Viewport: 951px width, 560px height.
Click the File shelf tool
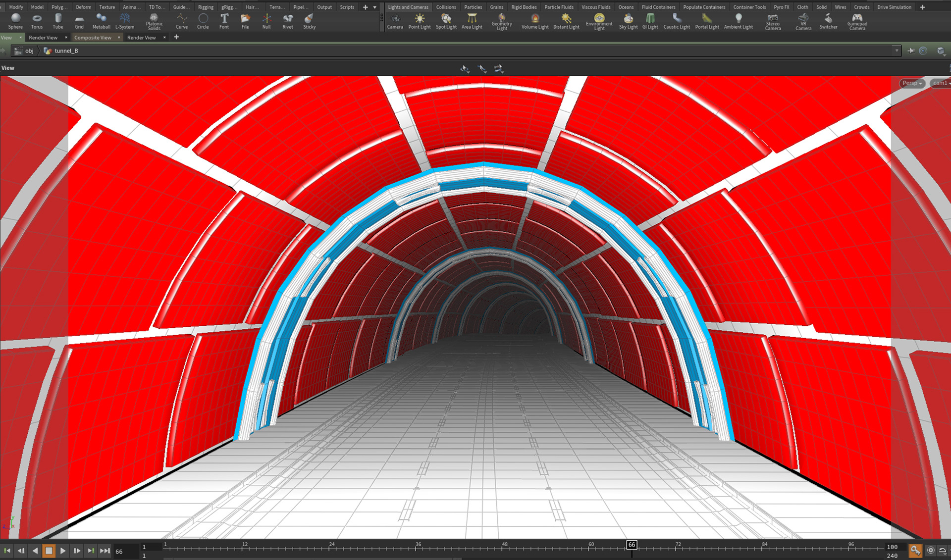click(x=245, y=21)
